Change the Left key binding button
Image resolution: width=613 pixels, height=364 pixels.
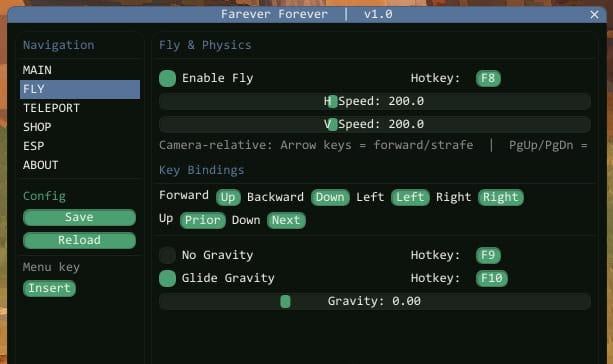[410, 197]
